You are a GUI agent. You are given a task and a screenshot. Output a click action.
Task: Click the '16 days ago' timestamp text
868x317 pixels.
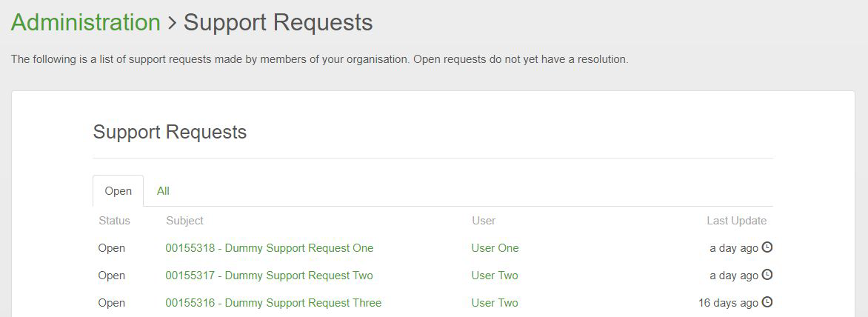pos(728,303)
